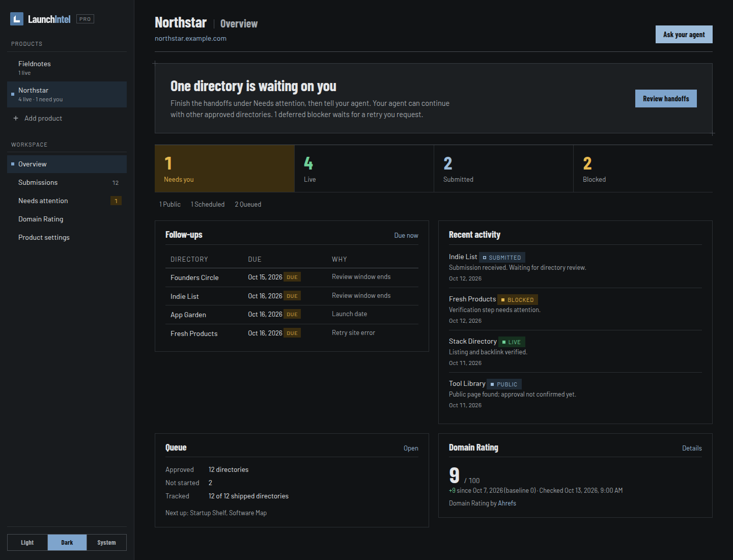Viewport: 733px width, 560px height.
Task: Click the "1 Public" status count
Action: (170, 204)
